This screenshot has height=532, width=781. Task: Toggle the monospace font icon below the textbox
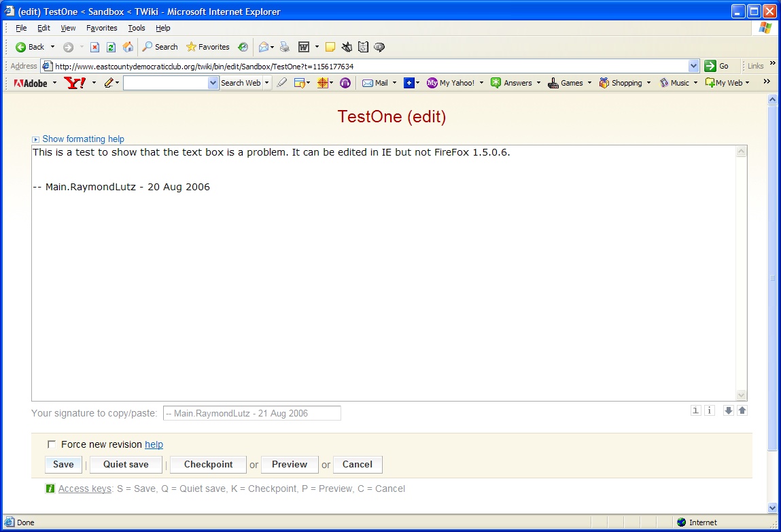(696, 410)
